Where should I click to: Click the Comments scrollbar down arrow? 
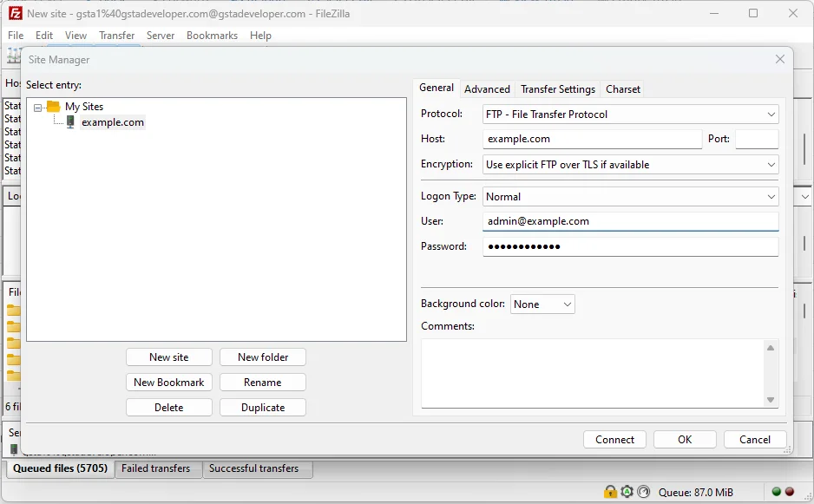(x=771, y=400)
